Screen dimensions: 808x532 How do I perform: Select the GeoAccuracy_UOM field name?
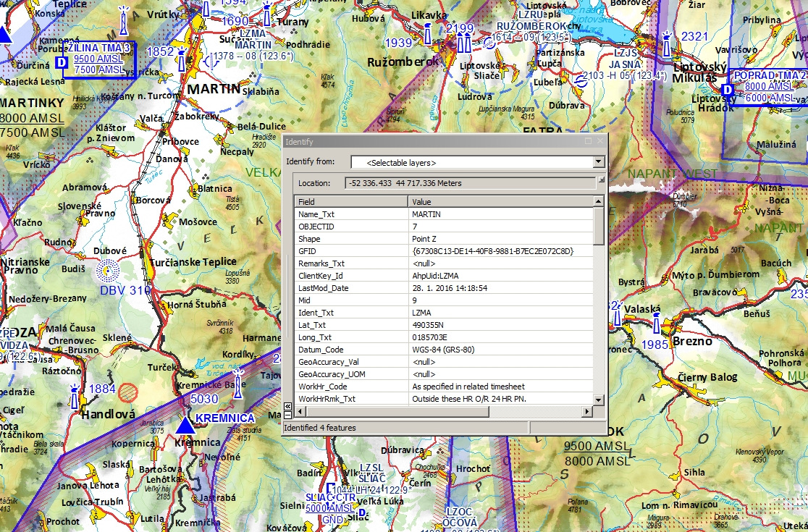point(332,375)
